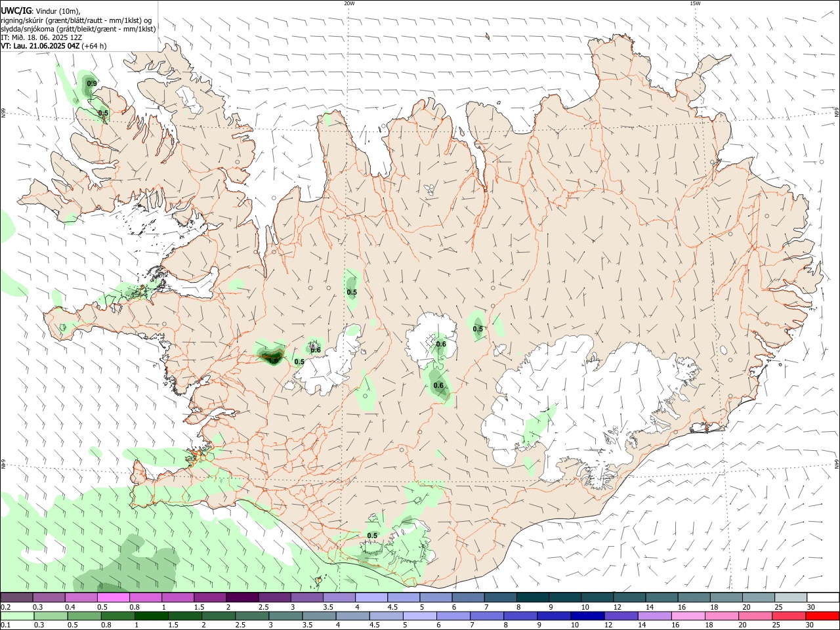The width and height of the screenshot is (840, 630).
Task: Click the 'slydda/snjókoma (grátt/bleikt/grænt' legend line
Action: pos(78,29)
